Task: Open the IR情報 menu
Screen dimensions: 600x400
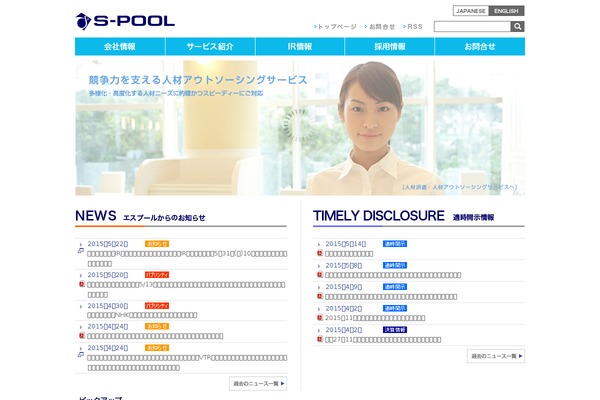Action: (x=300, y=47)
